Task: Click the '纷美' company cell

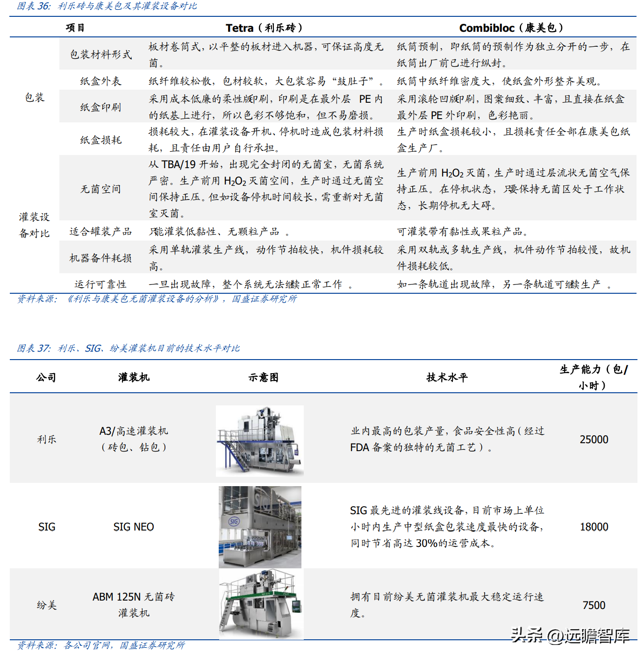Action: point(47,605)
